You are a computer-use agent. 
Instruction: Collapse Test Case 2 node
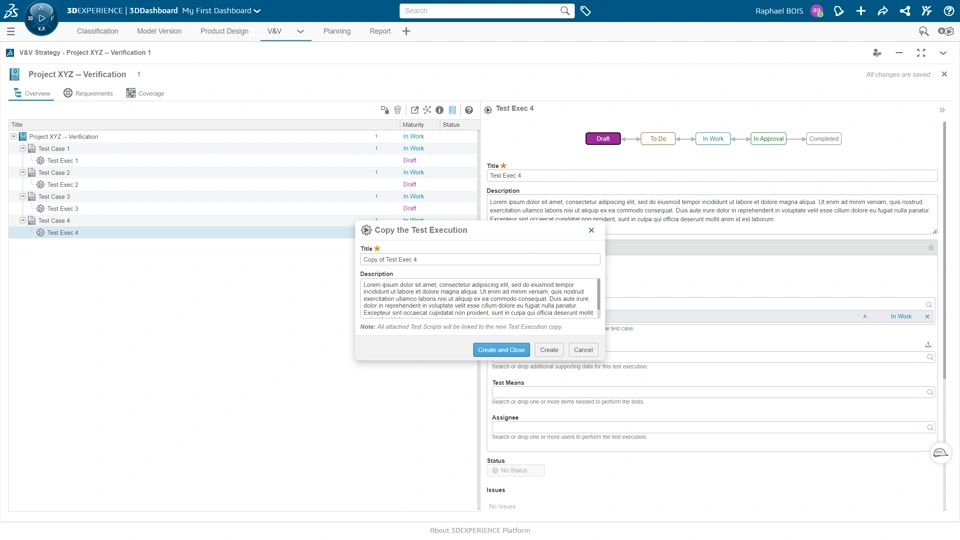tap(23, 173)
